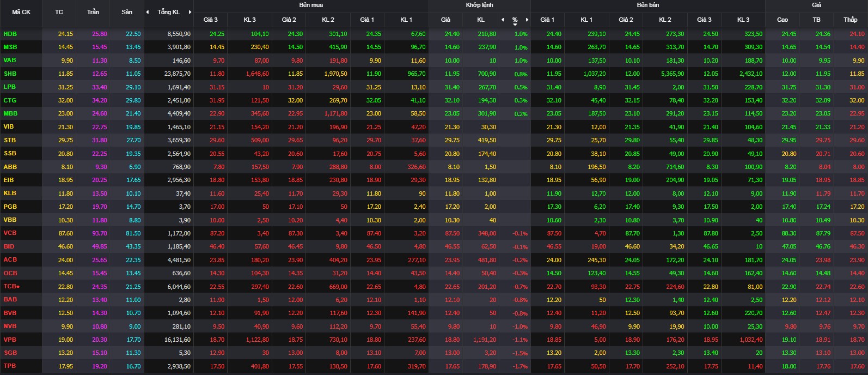This screenshot has width=868, height=375.
Task: Open the ABB stock symbol
Action: (x=10, y=167)
